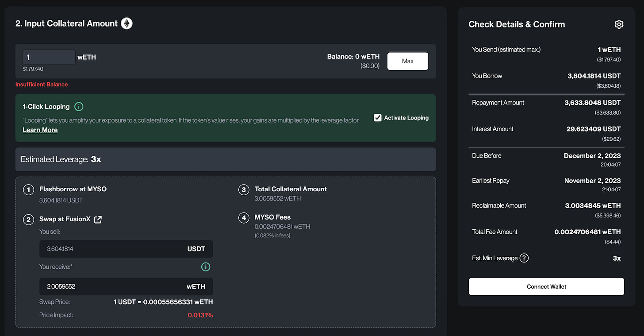Screen dimensions: 644x336
Task: Click the wETH collateral amount input field
Action: click(49, 57)
